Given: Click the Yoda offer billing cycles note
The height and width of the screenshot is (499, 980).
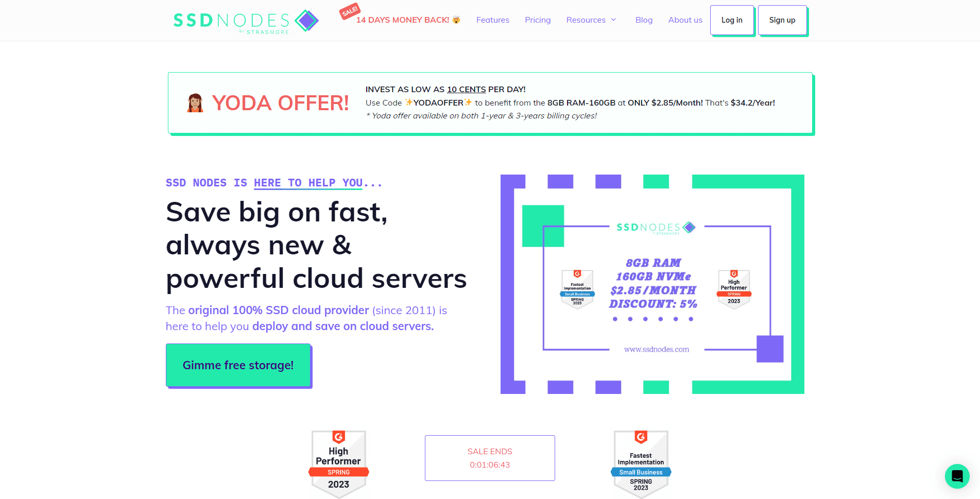Looking at the screenshot, I should (x=481, y=116).
